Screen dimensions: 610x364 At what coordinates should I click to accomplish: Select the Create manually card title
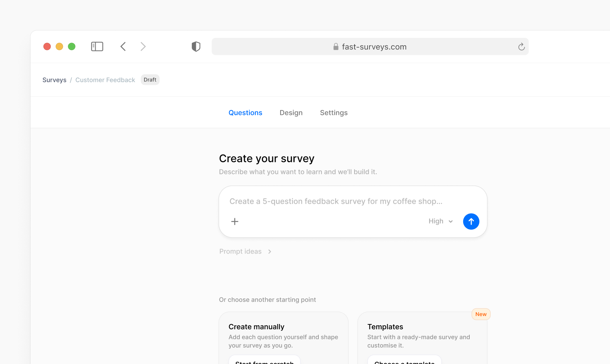pos(257,327)
